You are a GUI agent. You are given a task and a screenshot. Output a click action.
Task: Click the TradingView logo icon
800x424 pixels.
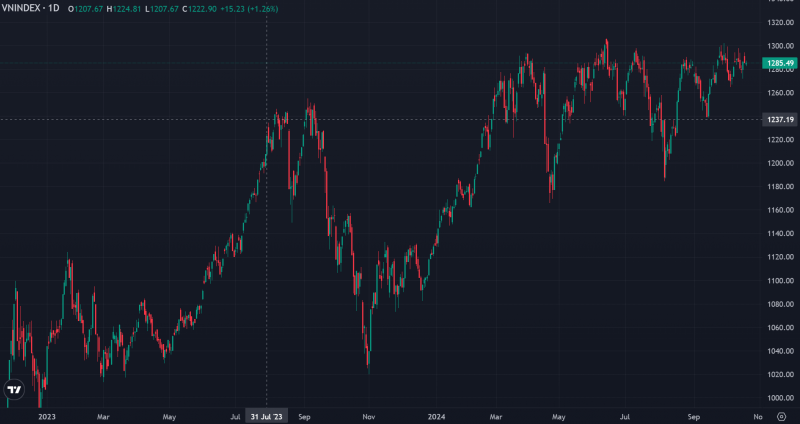click(14, 390)
